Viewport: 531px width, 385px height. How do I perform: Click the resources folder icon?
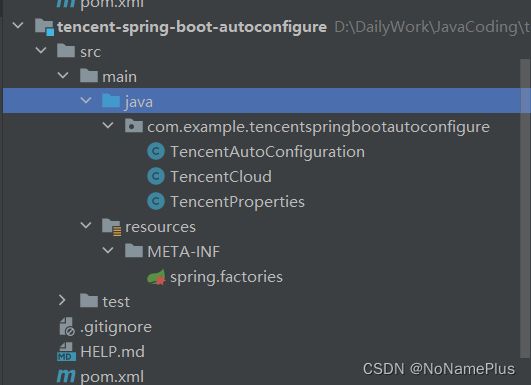pyautogui.click(x=111, y=227)
